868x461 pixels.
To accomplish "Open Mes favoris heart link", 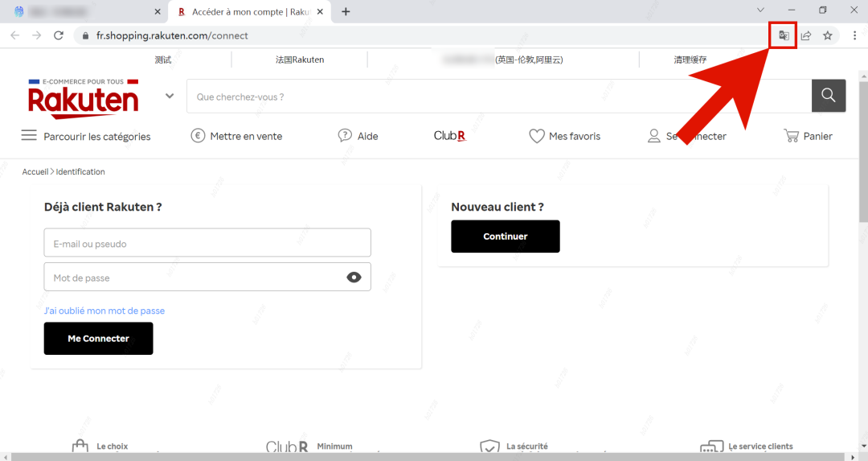I will 565,136.
